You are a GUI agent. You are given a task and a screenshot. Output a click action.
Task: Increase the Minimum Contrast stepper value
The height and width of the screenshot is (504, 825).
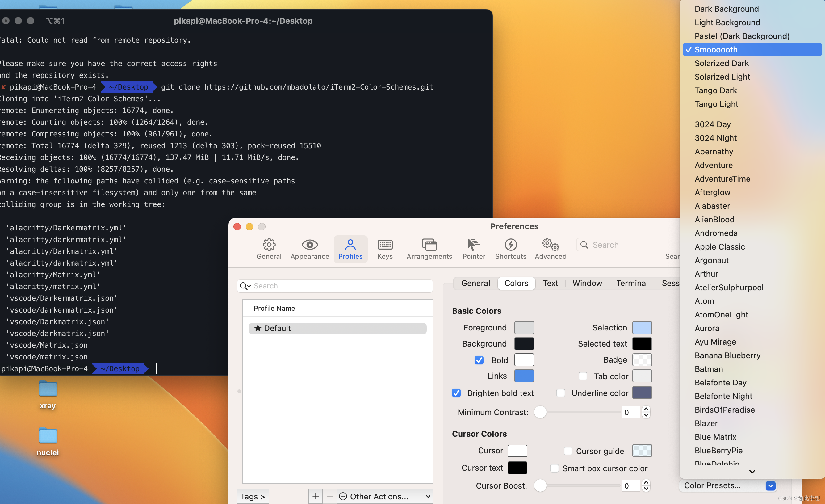646,409
